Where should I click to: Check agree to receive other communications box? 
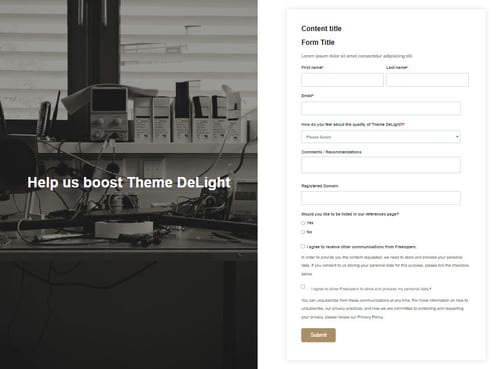coord(303,246)
